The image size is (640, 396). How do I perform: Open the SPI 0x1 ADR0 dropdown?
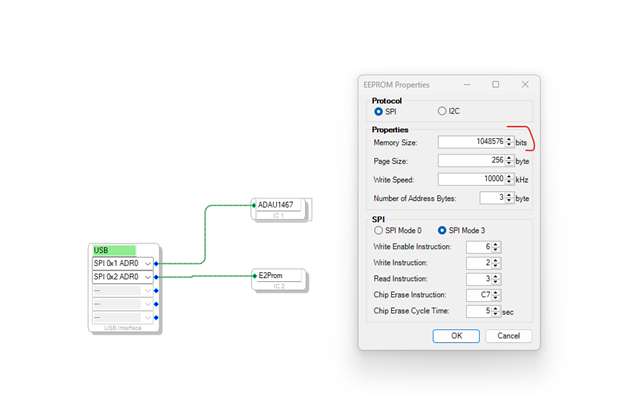point(122,263)
